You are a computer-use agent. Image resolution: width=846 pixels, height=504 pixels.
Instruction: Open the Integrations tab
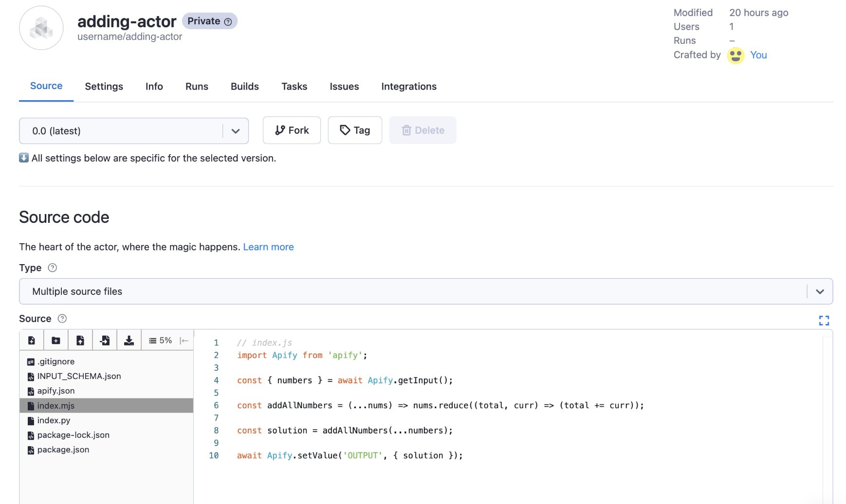(408, 86)
